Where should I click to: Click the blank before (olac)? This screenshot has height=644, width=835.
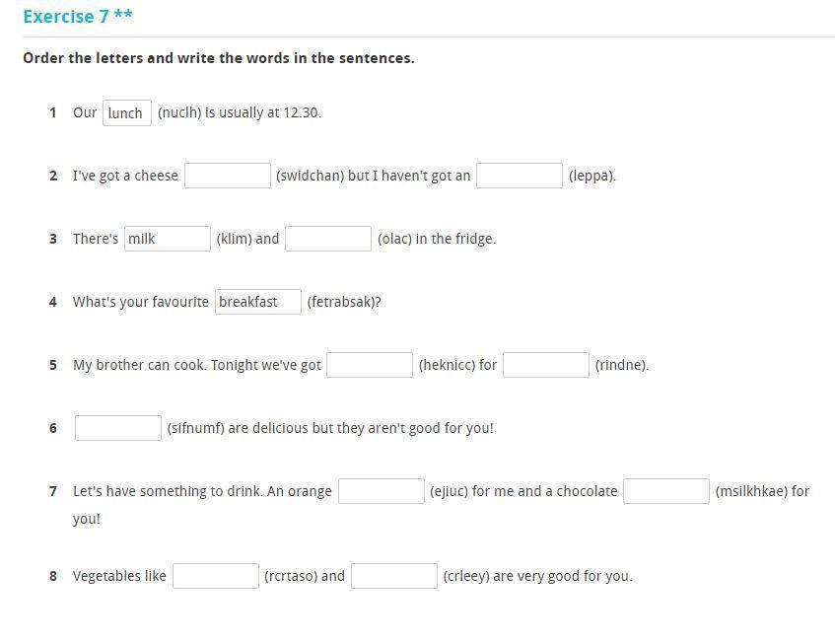coord(327,239)
